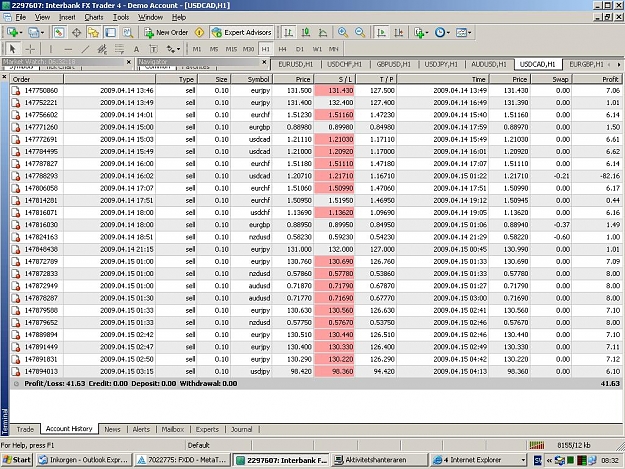Switch chart to candlesticks icon
The height and width of the screenshot is (469, 625).
[x=306, y=33]
